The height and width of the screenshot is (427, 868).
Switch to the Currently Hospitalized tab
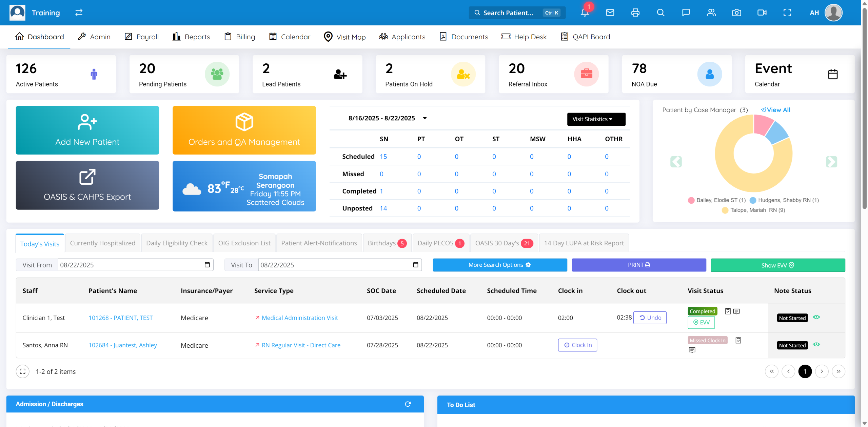point(102,243)
